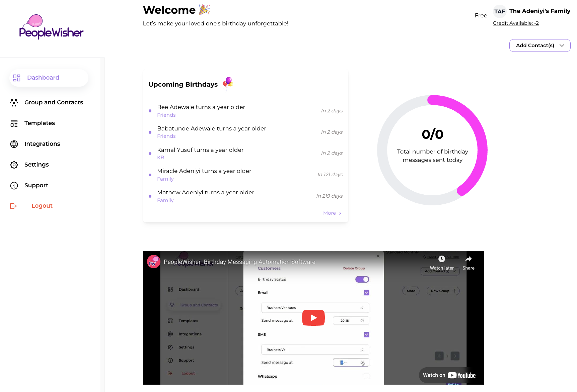Click the Share arrow icon on video
The image size is (577, 392).
[x=468, y=259]
